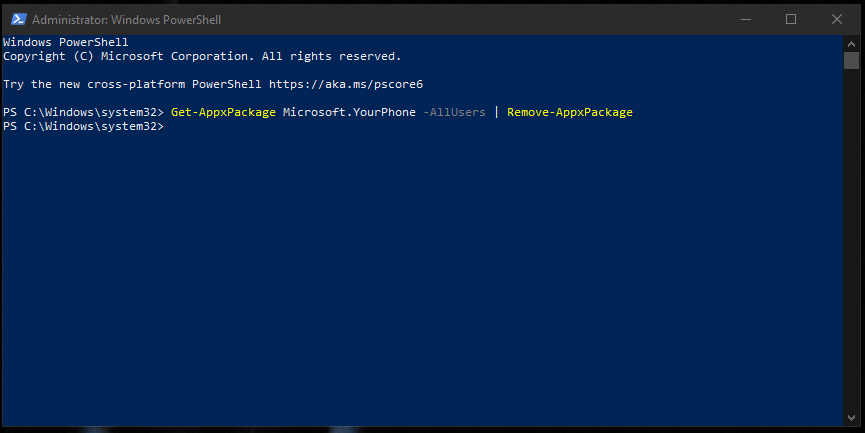Click the https://aka.ms/pscore6 URL text

346,84
